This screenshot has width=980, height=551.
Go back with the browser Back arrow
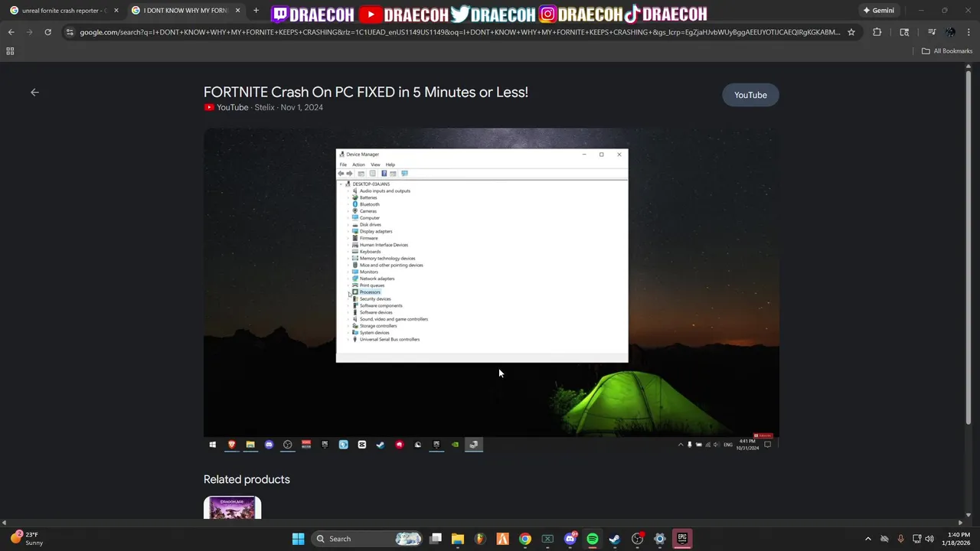pos(11,32)
